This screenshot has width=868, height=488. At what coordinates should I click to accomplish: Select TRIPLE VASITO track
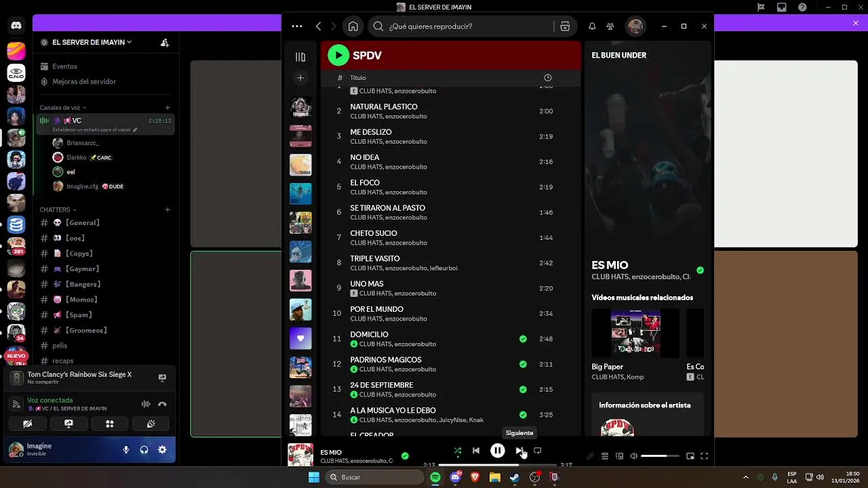[x=450, y=263]
